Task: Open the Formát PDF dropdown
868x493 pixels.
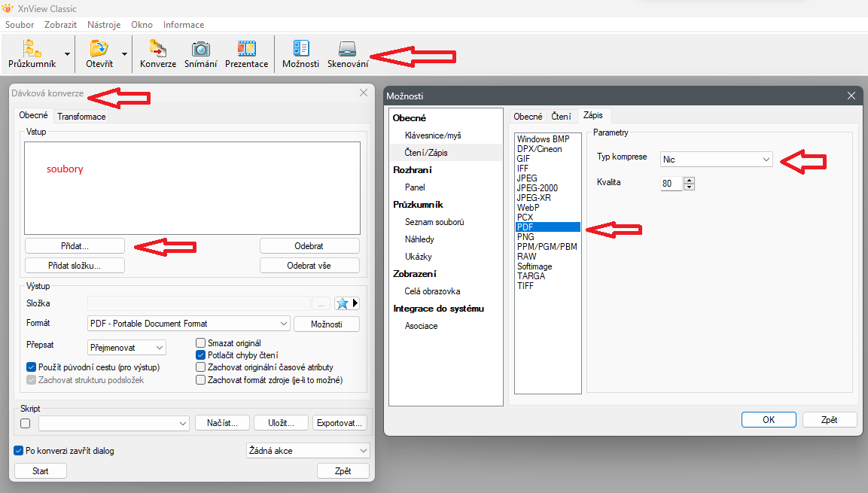Action: tap(189, 324)
